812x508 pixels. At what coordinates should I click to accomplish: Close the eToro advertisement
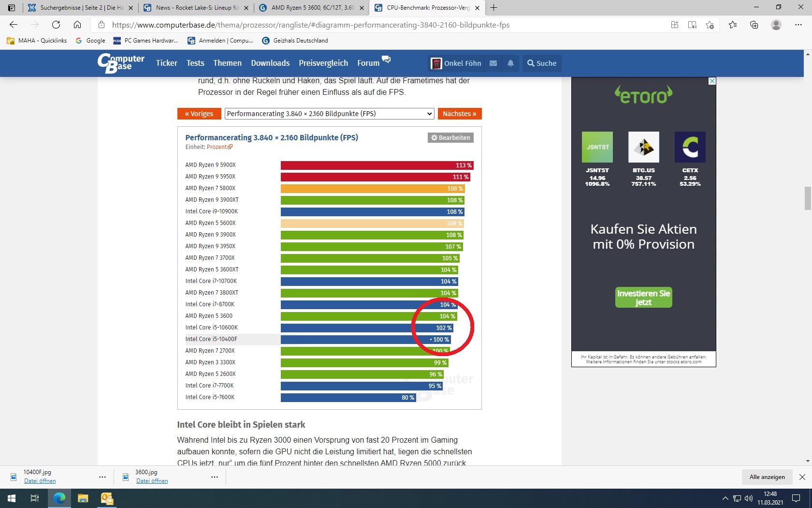tap(712, 81)
